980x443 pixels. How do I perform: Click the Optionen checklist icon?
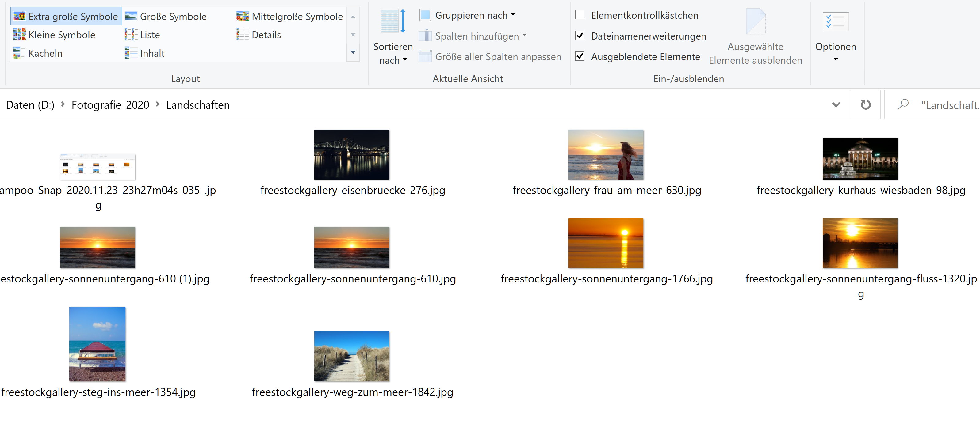(x=836, y=22)
